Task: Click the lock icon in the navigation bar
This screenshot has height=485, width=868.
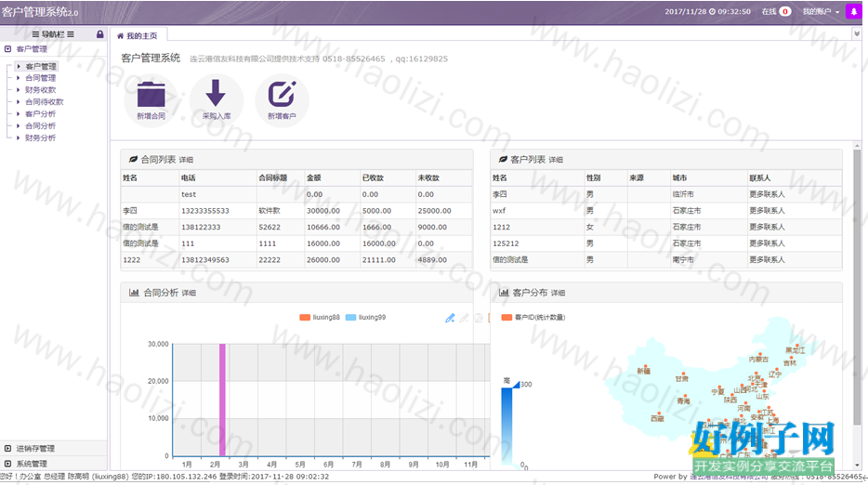Action: [99, 34]
